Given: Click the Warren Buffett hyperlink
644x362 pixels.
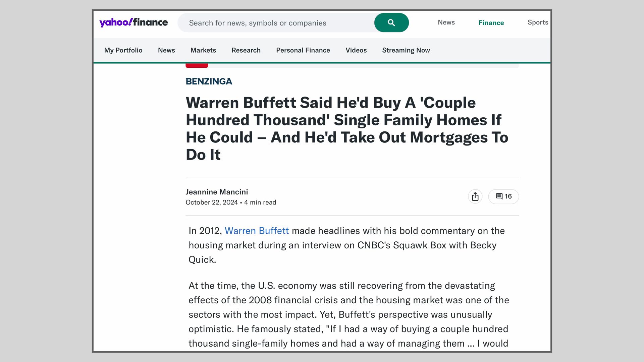Looking at the screenshot, I should (x=257, y=231).
